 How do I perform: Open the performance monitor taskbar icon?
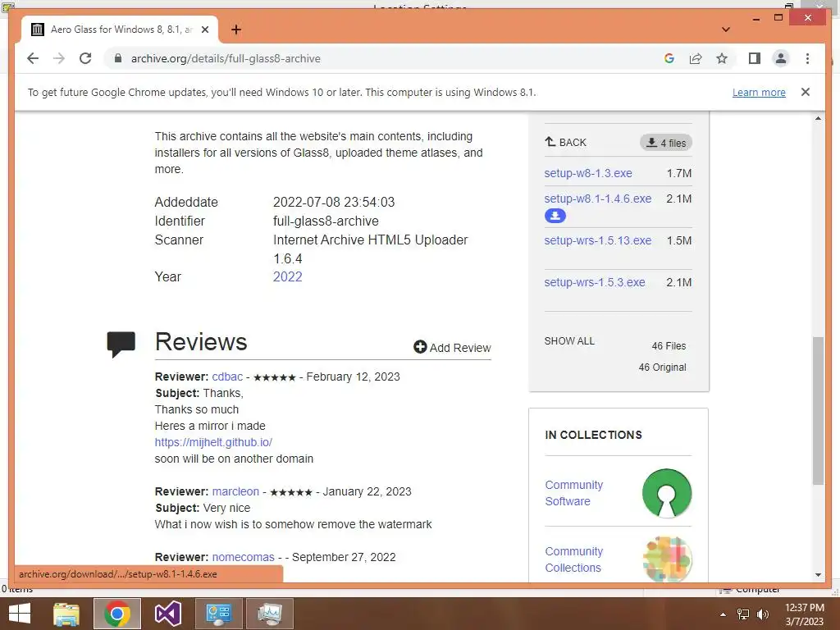269,614
